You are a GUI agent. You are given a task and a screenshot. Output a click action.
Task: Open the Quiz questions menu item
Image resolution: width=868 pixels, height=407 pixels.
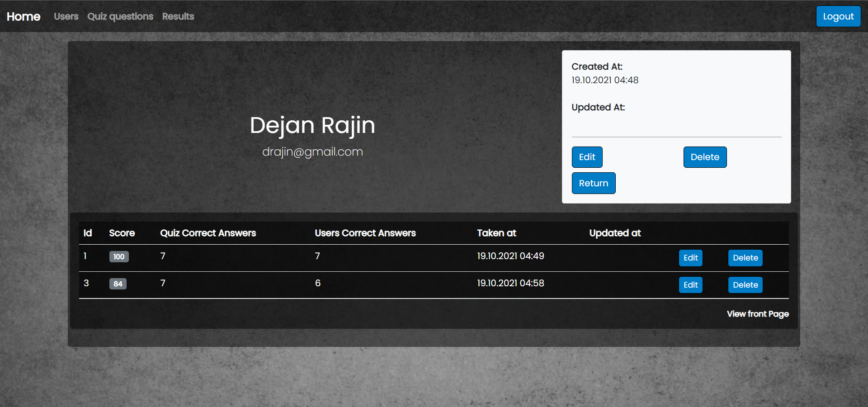coord(120,16)
